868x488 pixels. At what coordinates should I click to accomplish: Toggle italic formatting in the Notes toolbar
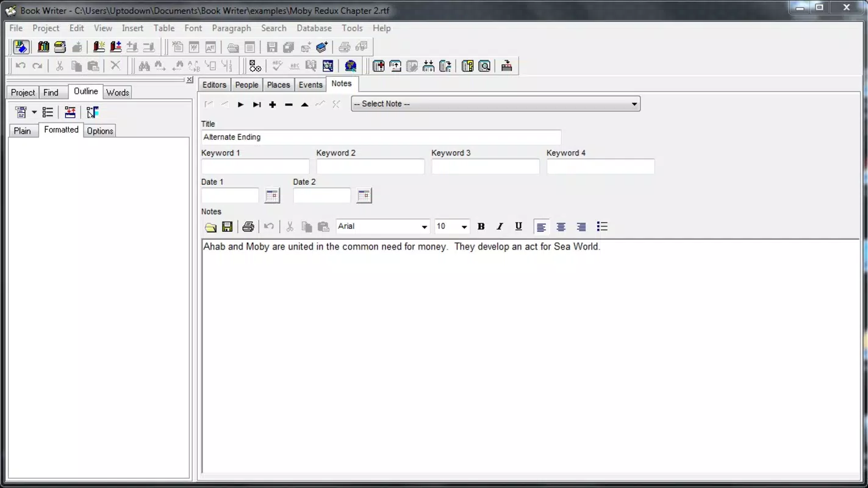[x=500, y=227]
